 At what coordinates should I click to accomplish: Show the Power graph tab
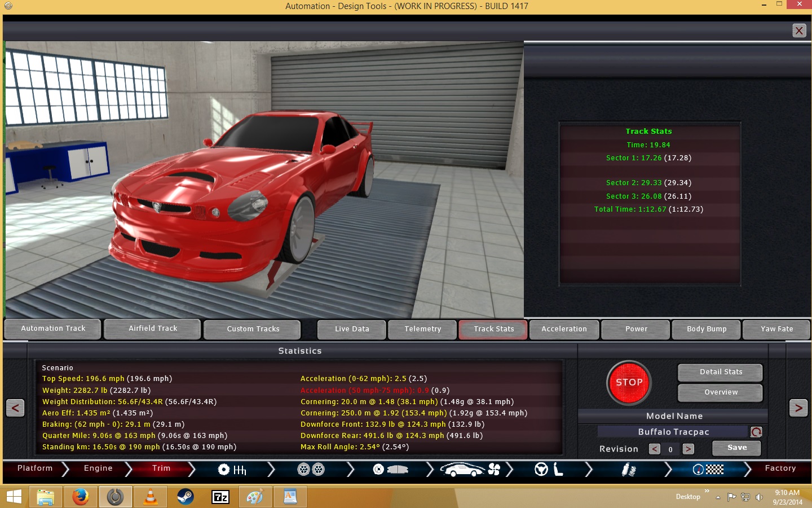pyautogui.click(x=636, y=329)
